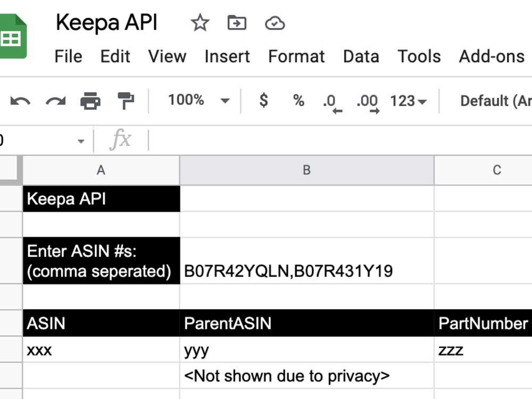This screenshot has width=532, height=399.
Task: Open the print dialog via print icon
Action: [x=90, y=101]
